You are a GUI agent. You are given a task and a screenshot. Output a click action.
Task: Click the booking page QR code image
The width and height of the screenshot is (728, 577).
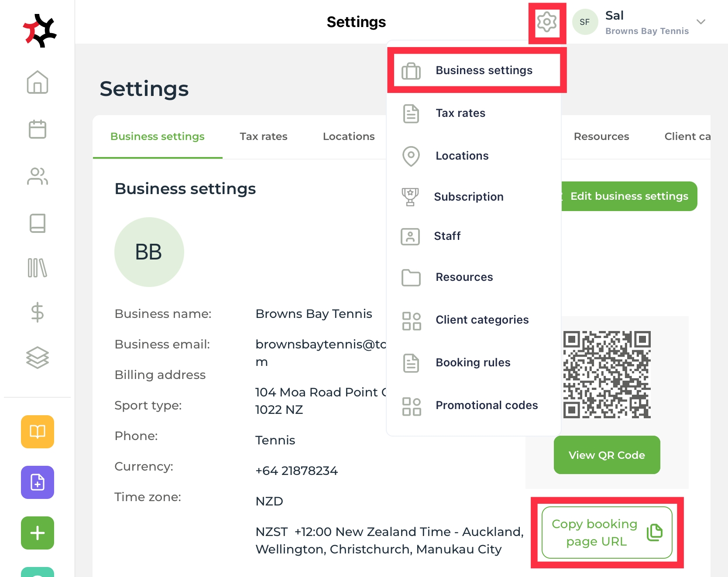pos(607,375)
